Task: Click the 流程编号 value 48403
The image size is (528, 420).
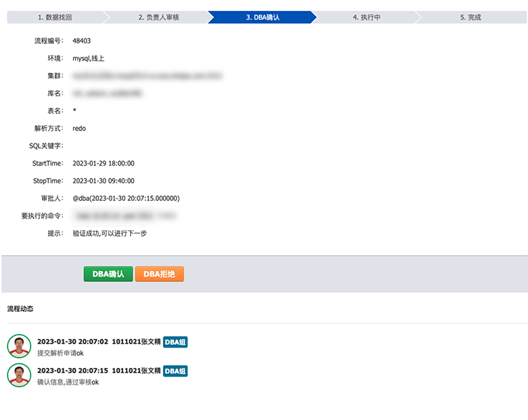Action: [x=82, y=41]
